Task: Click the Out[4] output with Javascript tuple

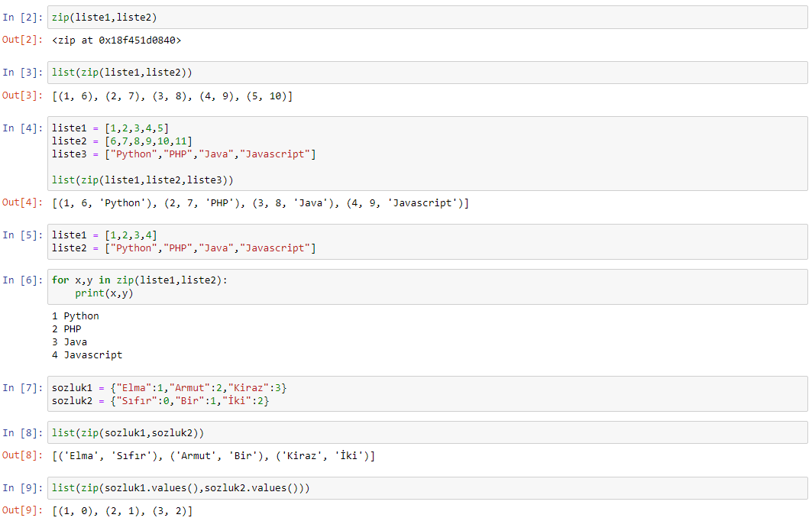Action: pos(260,203)
